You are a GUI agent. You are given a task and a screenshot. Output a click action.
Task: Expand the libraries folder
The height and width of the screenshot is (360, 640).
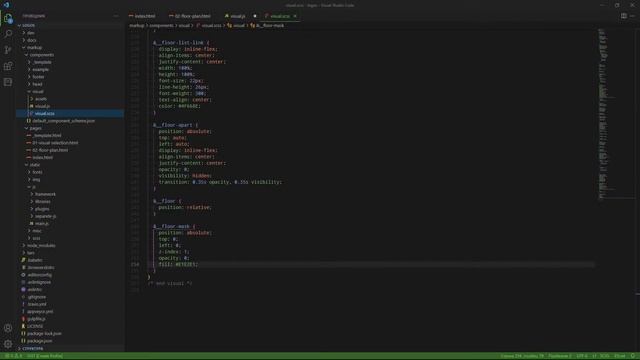coord(43,202)
